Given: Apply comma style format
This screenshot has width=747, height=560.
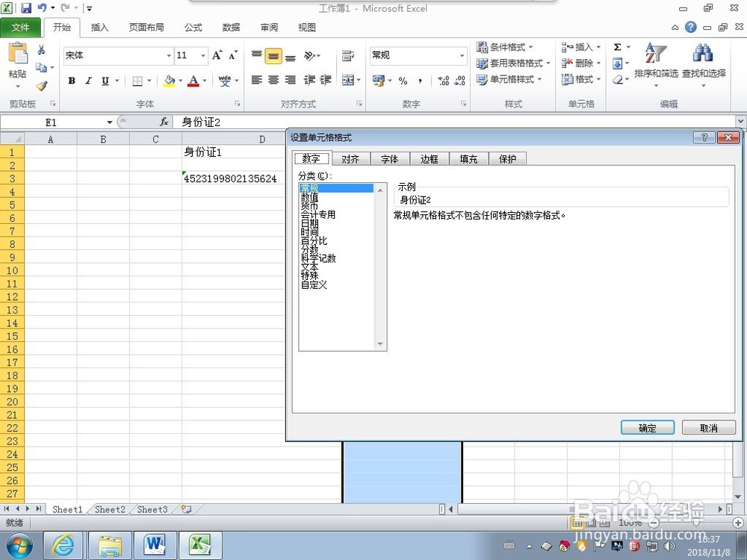Looking at the screenshot, I should tap(420, 81).
